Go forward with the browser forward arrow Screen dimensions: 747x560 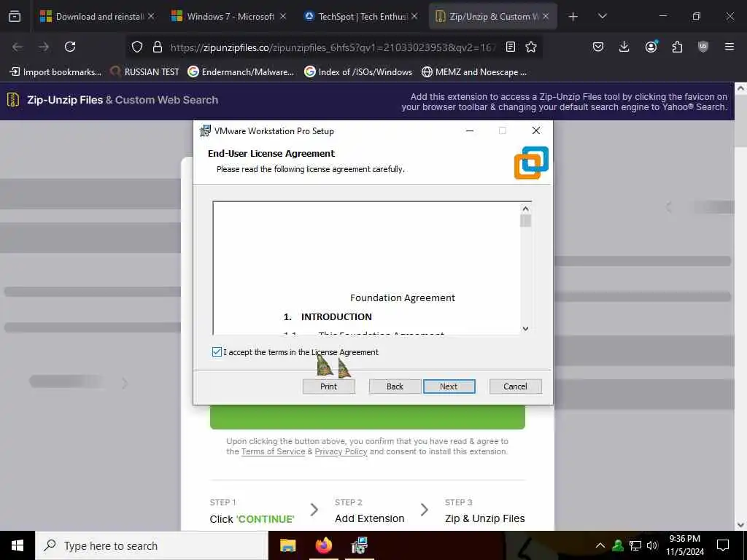point(44,47)
